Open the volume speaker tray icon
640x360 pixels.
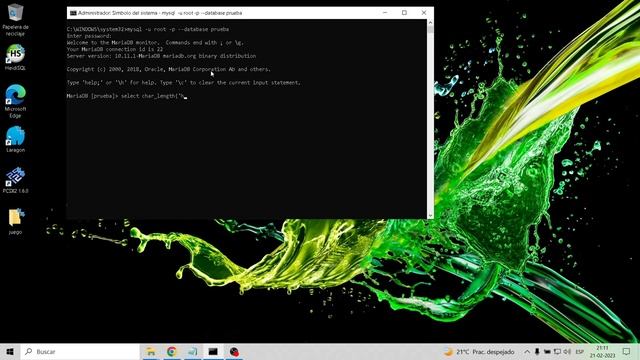click(567, 351)
